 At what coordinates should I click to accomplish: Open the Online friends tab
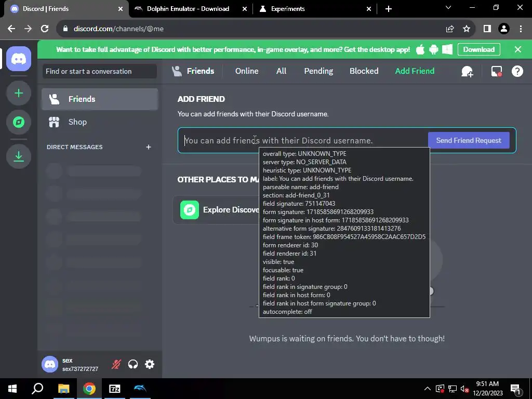247,71
